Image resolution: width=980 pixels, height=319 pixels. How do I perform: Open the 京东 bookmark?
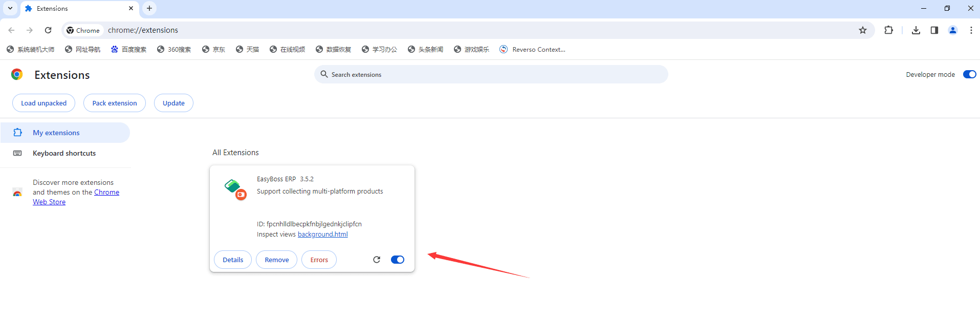click(213, 50)
